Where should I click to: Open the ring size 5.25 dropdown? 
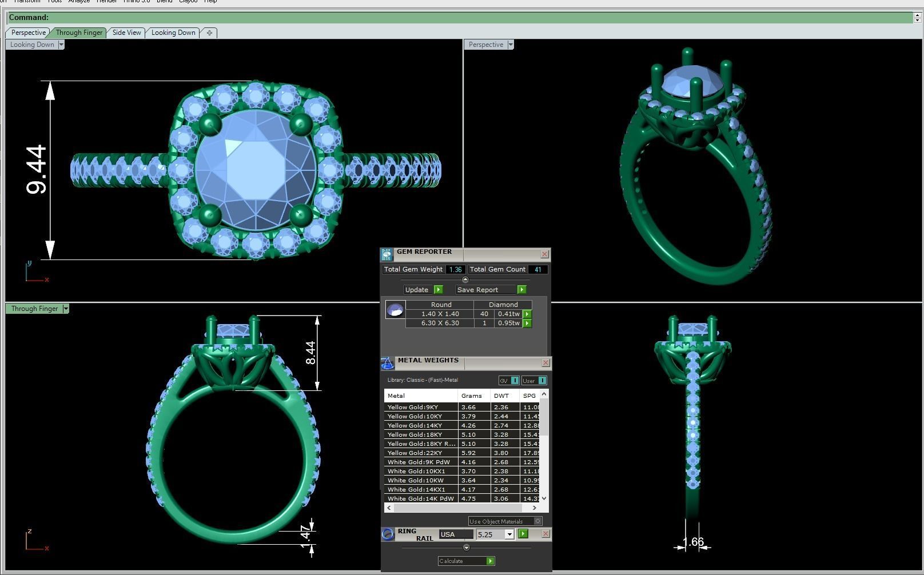click(509, 534)
